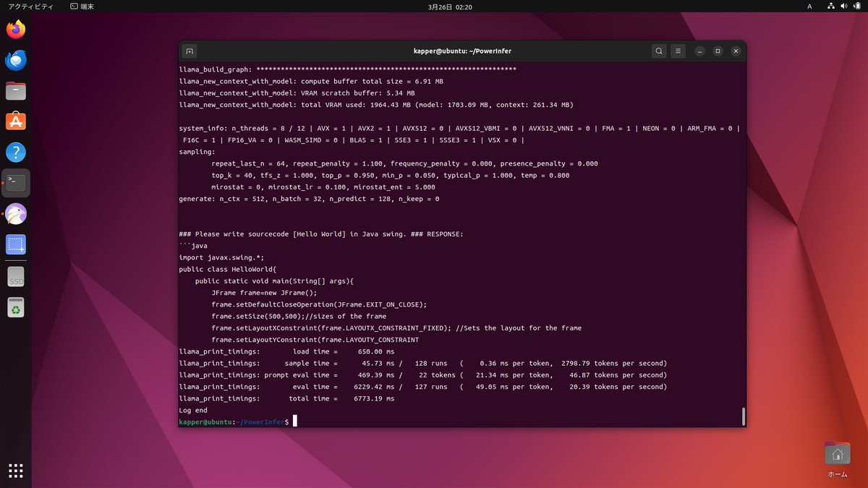The image size is (868, 488).
Task: Click the "top_k = 40" line
Action: click(x=391, y=175)
